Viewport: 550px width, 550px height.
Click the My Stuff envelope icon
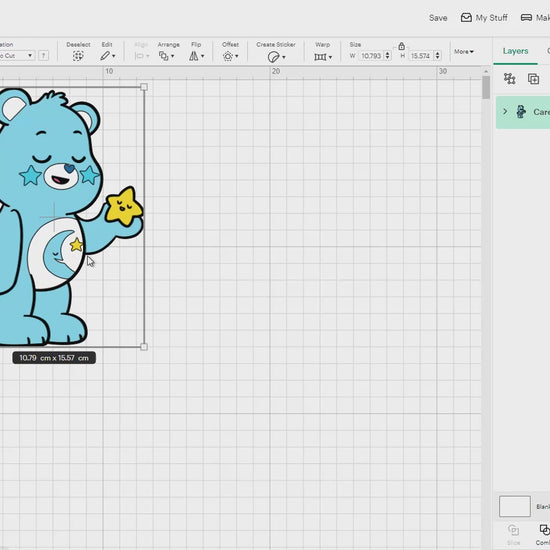coord(466,18)
